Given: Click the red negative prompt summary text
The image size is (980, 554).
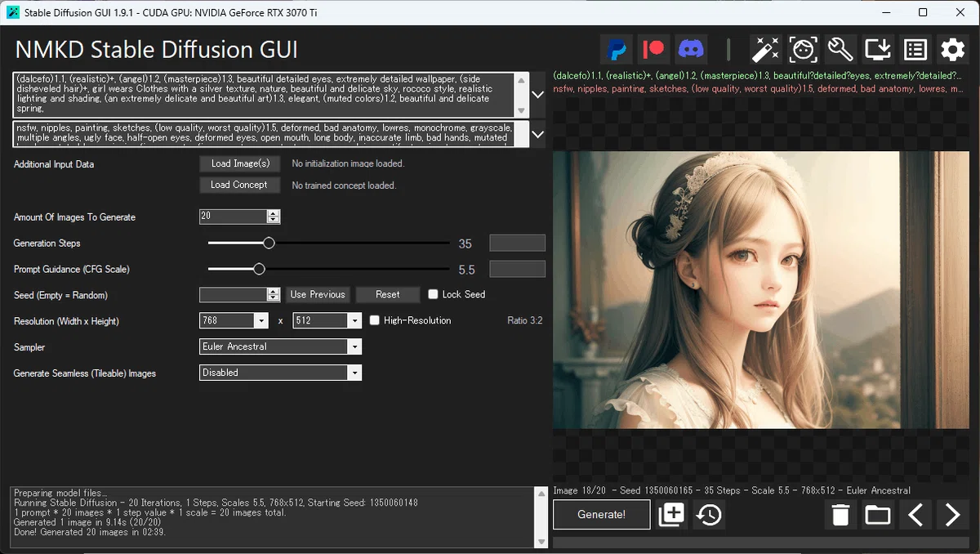Looking at the screenshot, I should (x=758, y=88).
